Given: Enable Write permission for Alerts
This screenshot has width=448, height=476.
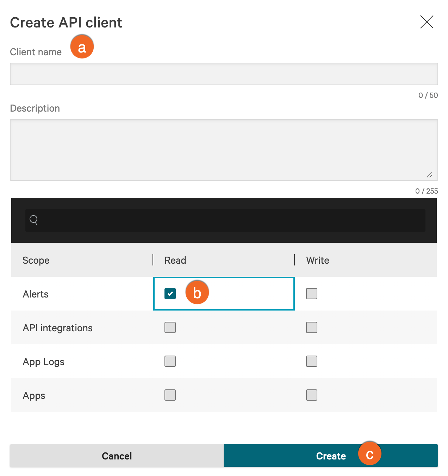Looking at the screenshot, I should coord(312,294).
